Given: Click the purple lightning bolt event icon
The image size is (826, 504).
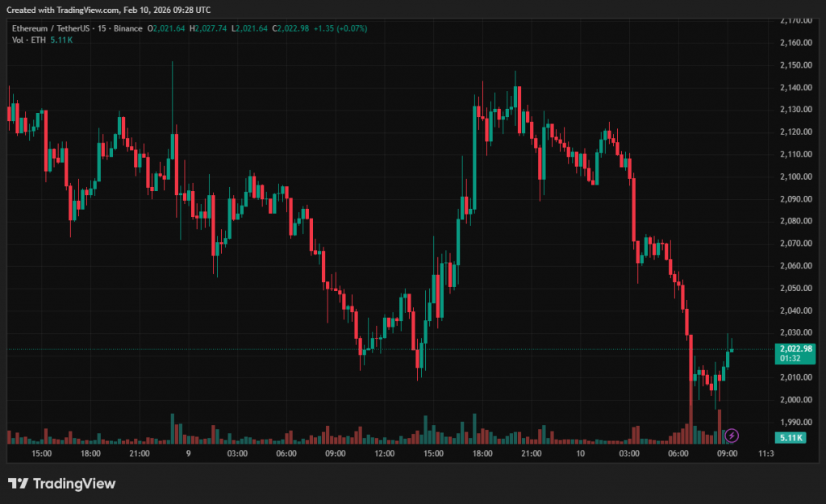Looking at the screenshot, I should tap(732, 435).
